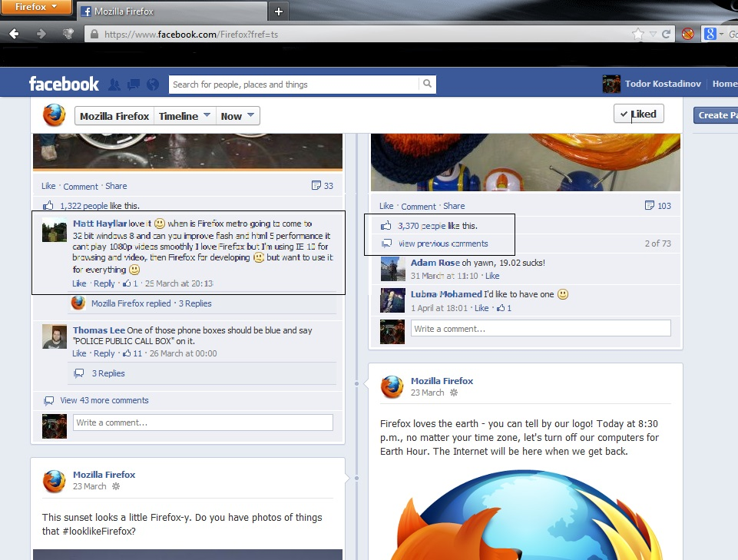
Task: Open the notifications globe icon
Action: coord(153,84)
